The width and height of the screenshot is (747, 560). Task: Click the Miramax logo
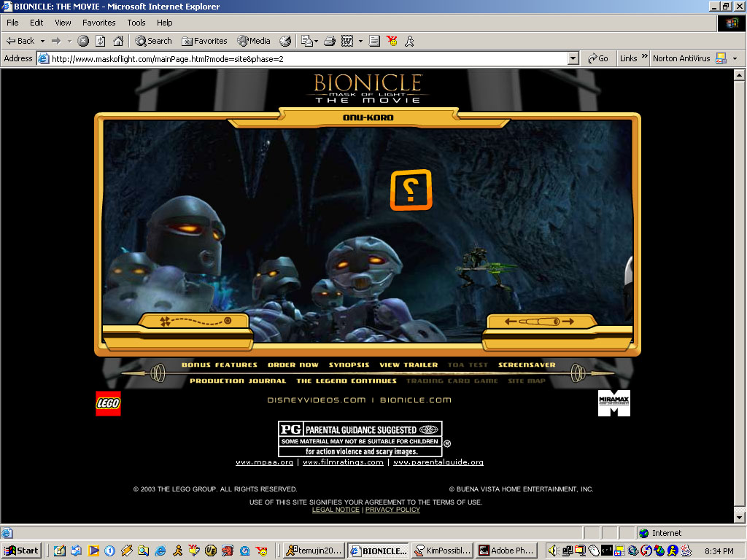[x=614, y=403]
